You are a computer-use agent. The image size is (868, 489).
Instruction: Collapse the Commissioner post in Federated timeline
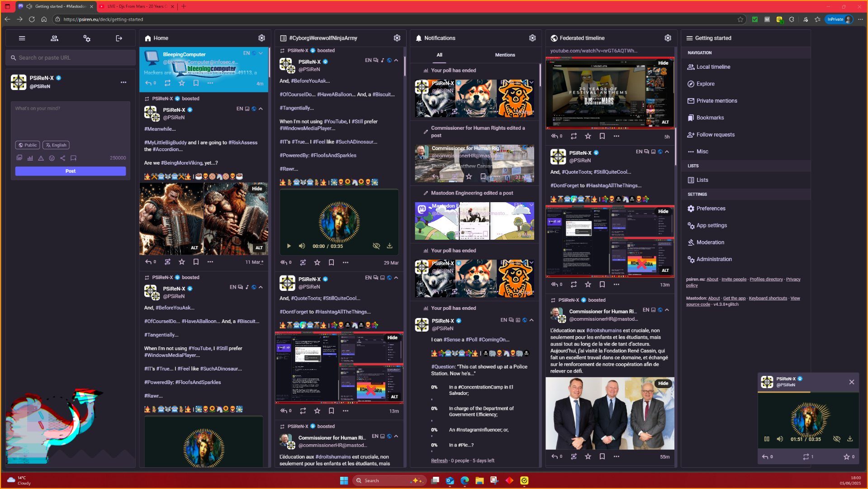click(667, 310)
